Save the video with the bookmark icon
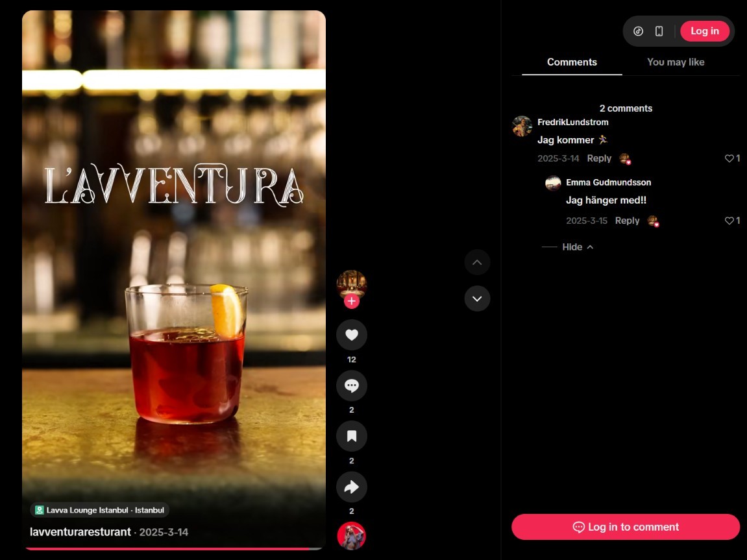Image resolution: width=747 pixels, height=560 pixels. (x=352, y=435)
